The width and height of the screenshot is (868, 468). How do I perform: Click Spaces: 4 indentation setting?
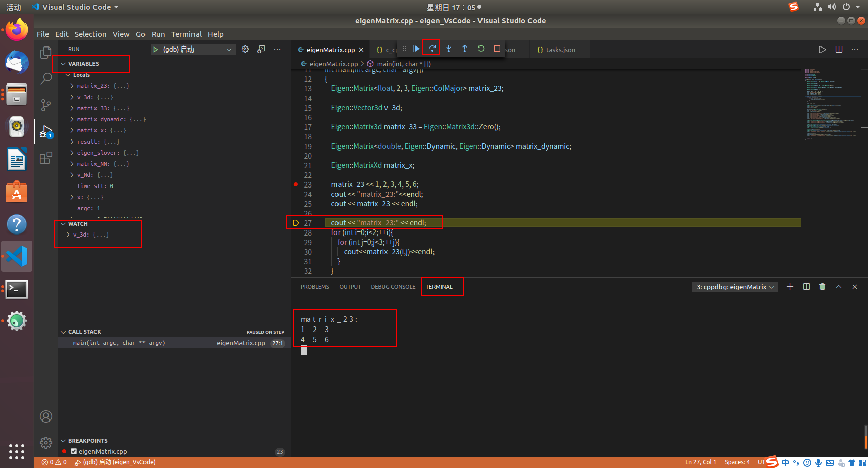click(x=737, y=462)
